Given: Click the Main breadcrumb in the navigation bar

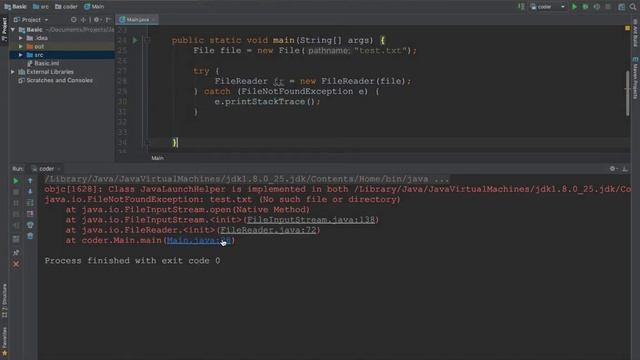Looking at the screenshot, I should point(94,7).
